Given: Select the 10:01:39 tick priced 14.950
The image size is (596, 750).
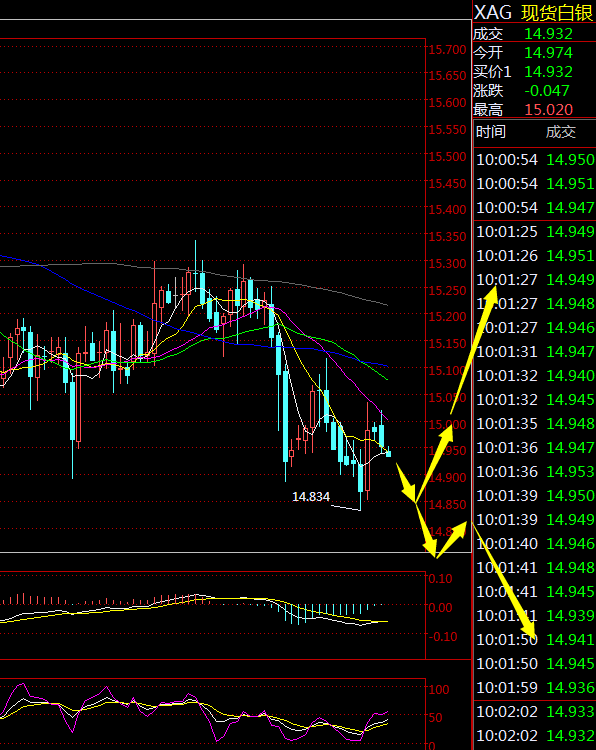Looking at the screenshot, I should tap(535, 496).
